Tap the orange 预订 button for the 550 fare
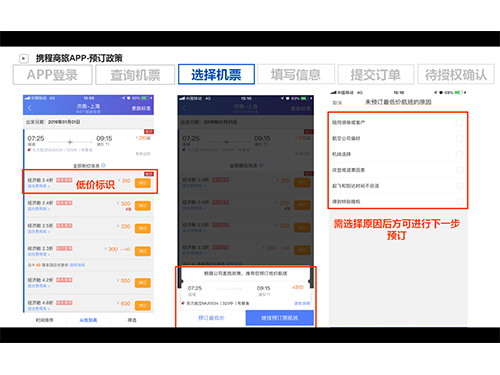 click(x=143, y=283)
